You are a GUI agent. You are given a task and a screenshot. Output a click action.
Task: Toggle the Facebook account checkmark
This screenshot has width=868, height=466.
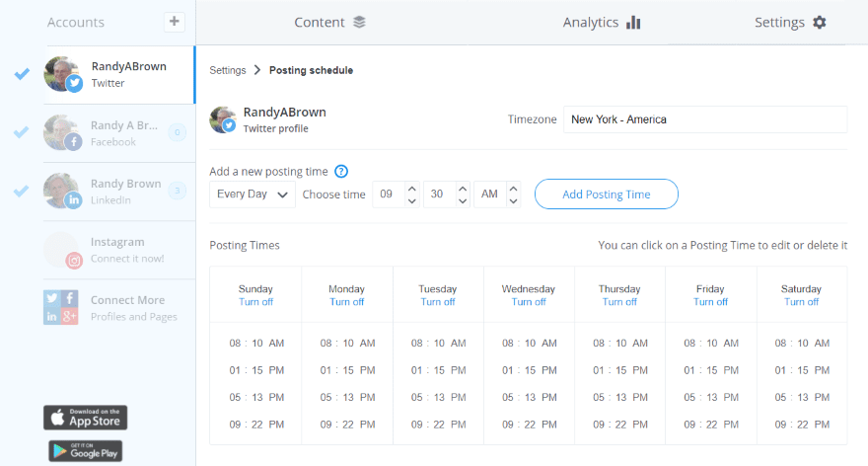(22, 132)
